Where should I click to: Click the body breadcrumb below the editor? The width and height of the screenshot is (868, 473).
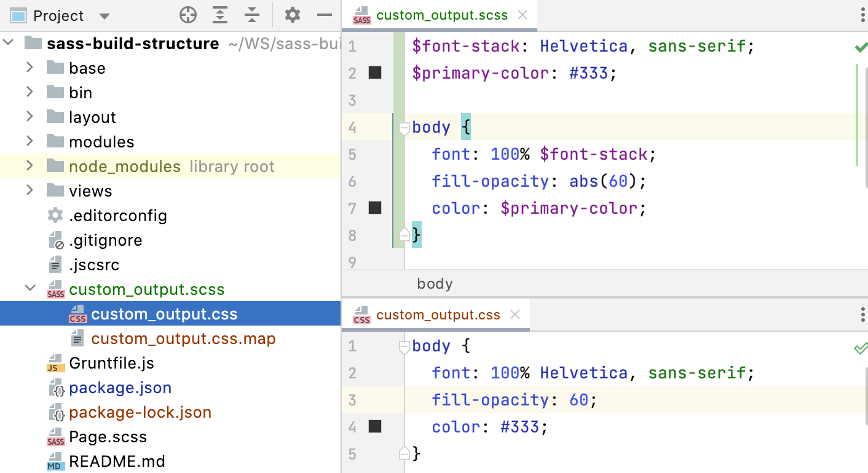435,284
